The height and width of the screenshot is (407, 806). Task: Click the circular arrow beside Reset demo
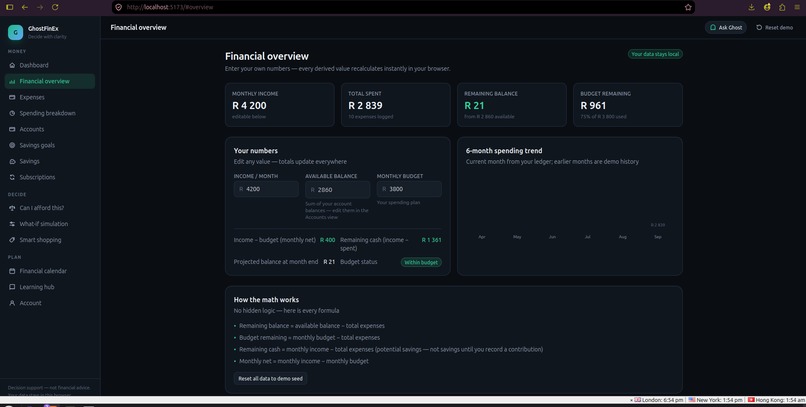(759, 27)
